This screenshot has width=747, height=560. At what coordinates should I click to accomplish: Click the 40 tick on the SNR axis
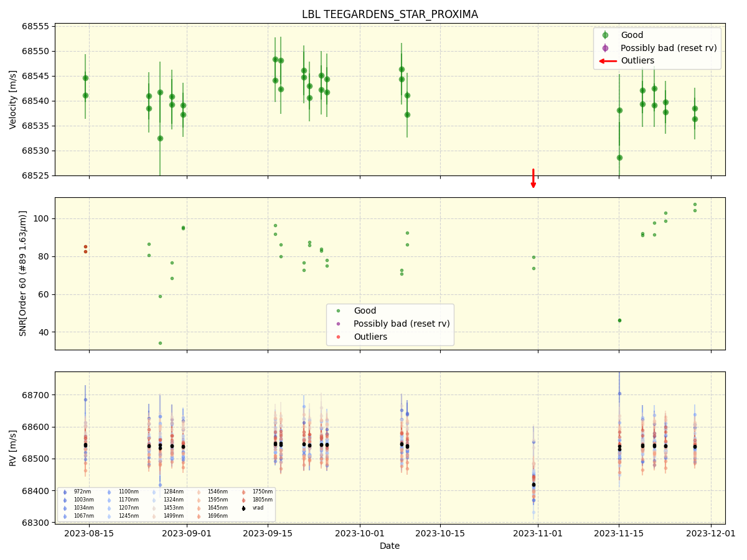(45, 332)
